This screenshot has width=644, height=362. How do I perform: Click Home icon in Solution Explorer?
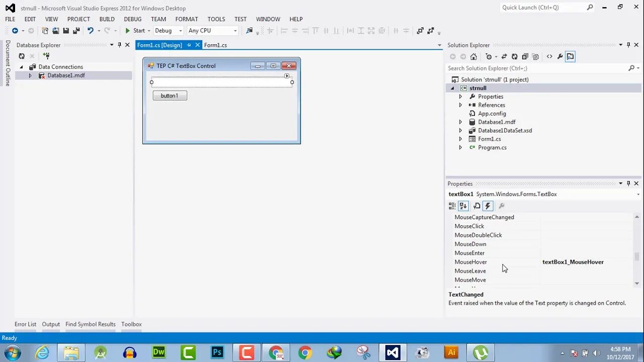pyautogui.click(x=473, y=57)
